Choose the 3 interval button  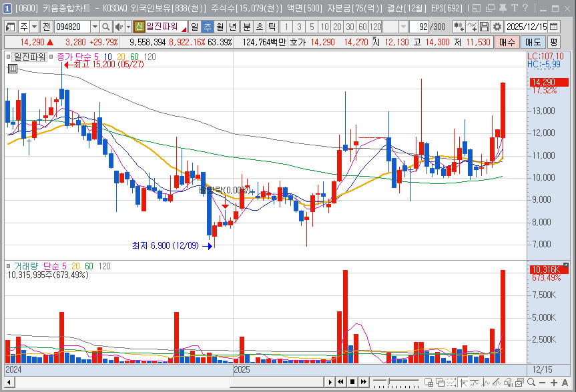pos(300,27)
